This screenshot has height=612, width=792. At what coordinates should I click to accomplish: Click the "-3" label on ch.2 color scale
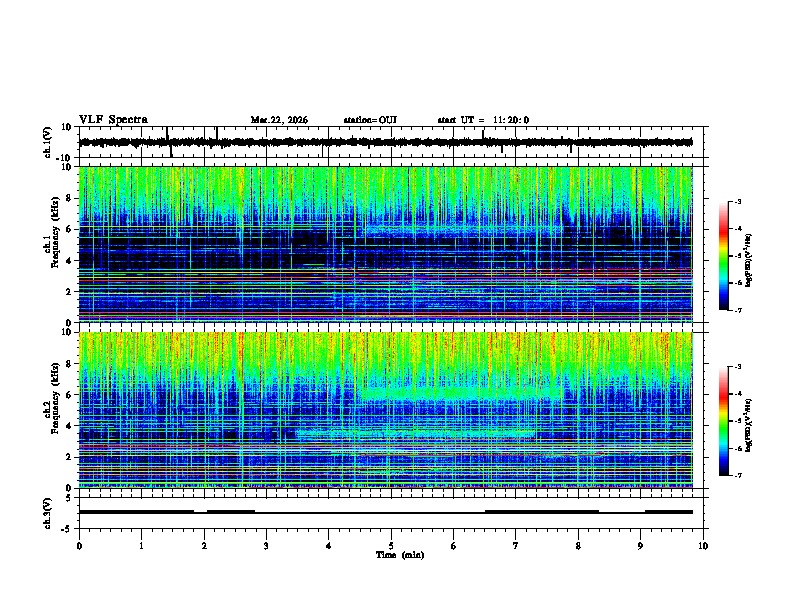[738, 367]
